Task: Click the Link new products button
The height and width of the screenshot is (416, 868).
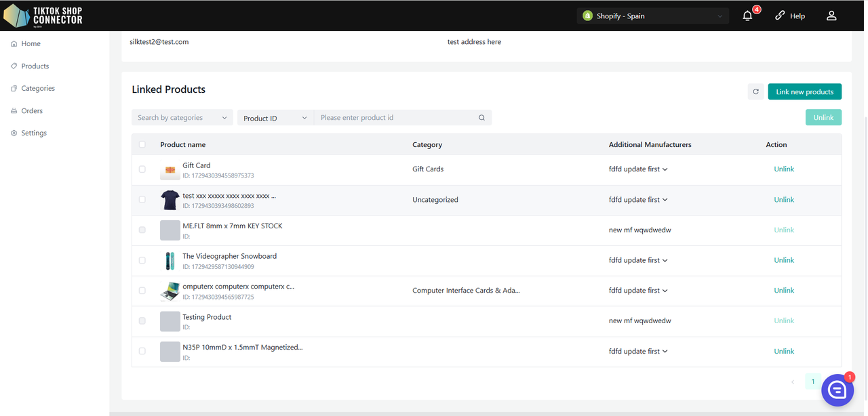Action: click(x=804, y=91)
